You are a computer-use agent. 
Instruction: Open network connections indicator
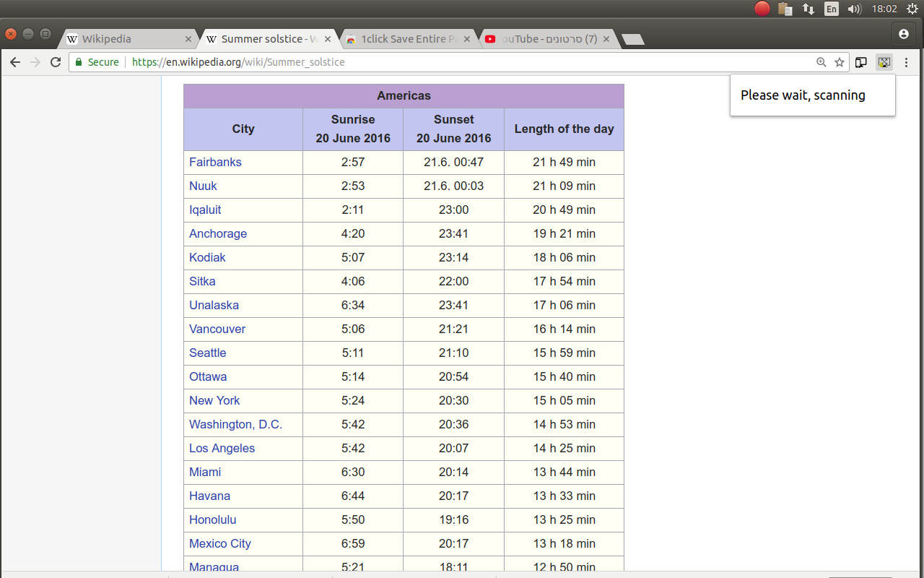pos(808,9)
